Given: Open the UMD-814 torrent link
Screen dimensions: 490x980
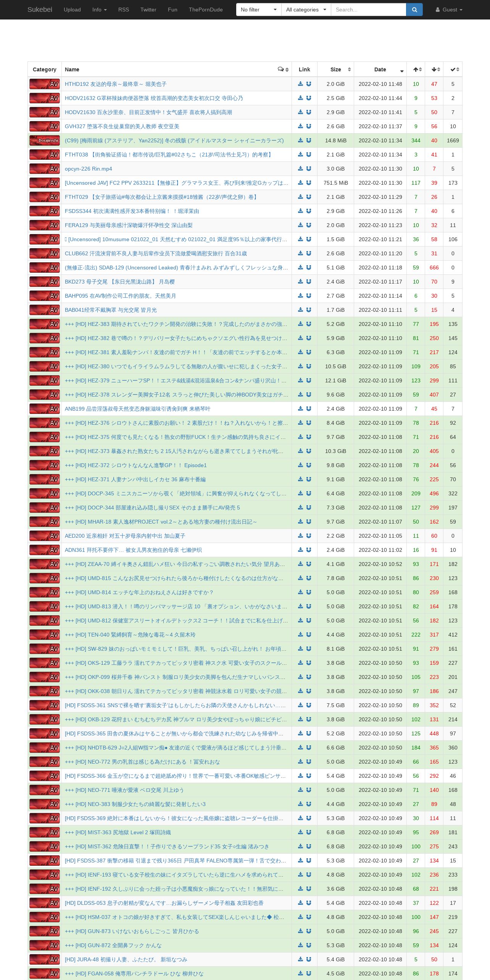Looking at the screenshot, I should (139, 592).
